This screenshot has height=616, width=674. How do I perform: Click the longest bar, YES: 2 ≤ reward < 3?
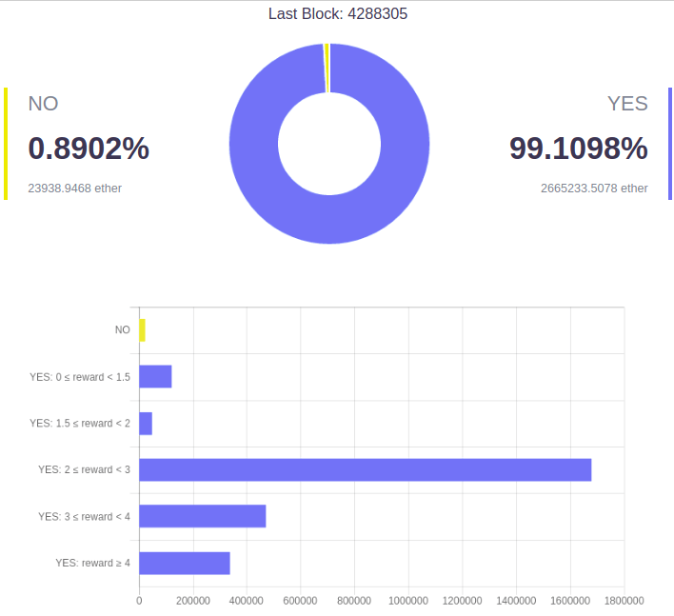pyautogui.click(x=365, y=470)
